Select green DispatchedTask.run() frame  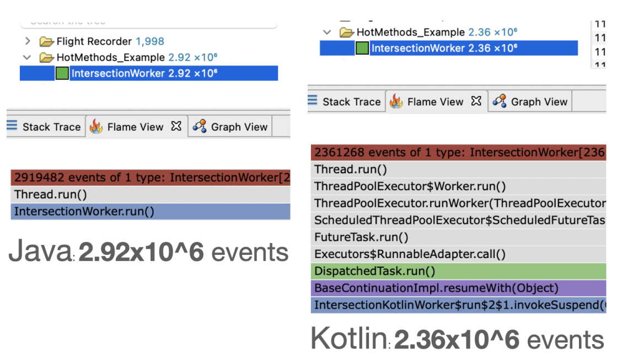click(x=458, y=271)
